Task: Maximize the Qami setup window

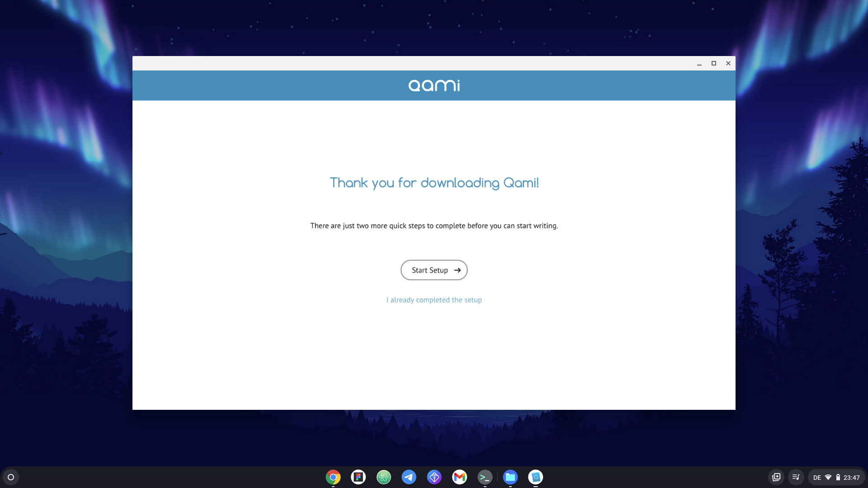Action: 713,63
